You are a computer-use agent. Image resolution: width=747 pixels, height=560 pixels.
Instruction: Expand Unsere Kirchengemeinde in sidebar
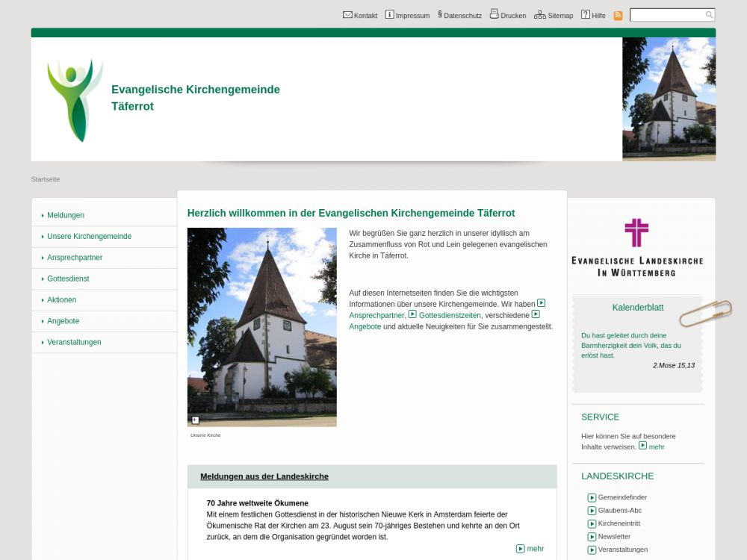[89, 236]
